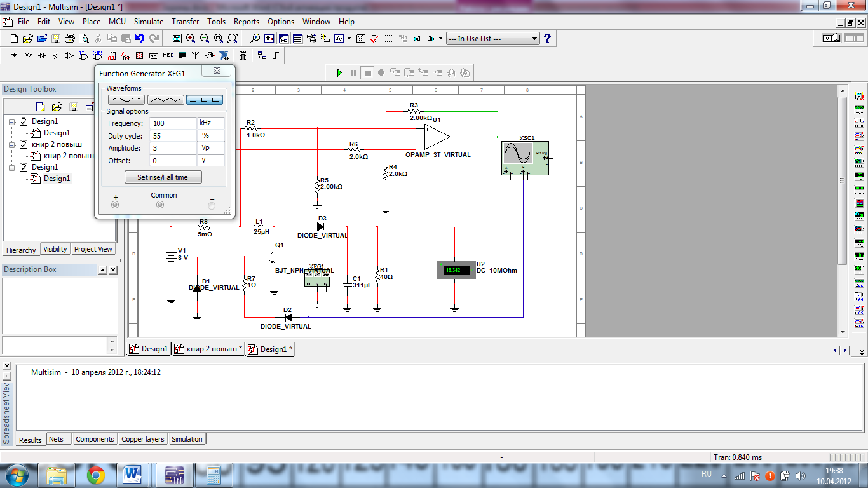
Task: Open a file using the folder icon
Action: (x=28, y=38)
